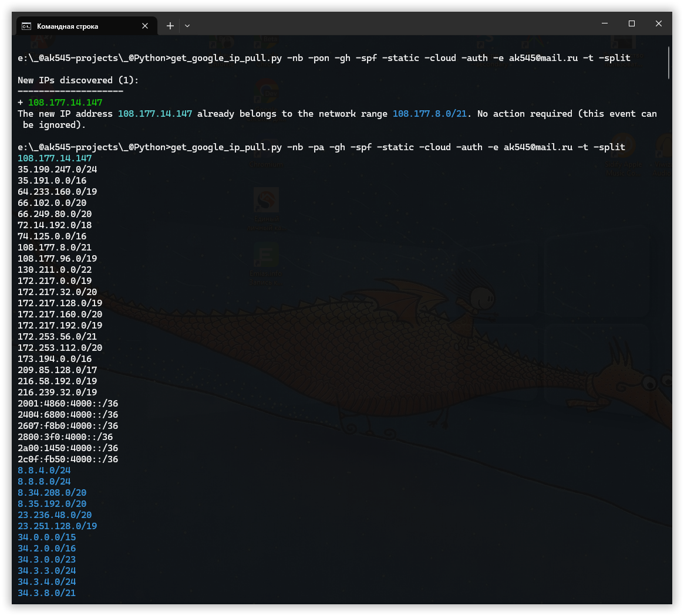Click the 34.3.0.0/23 entry
This screenshot has width=684, height=616.
(46, 559)
